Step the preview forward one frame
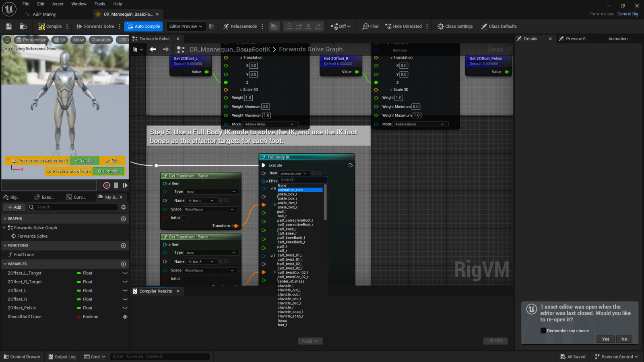 click(125, 185)
